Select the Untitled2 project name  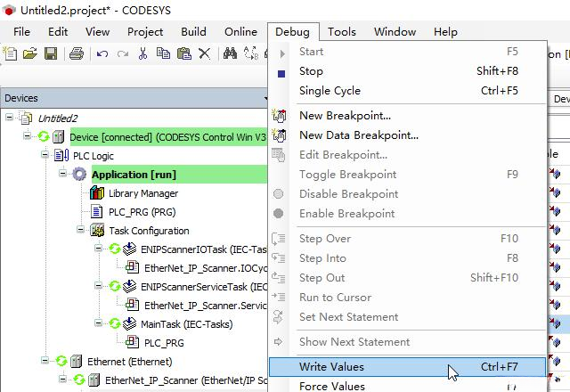57,118
